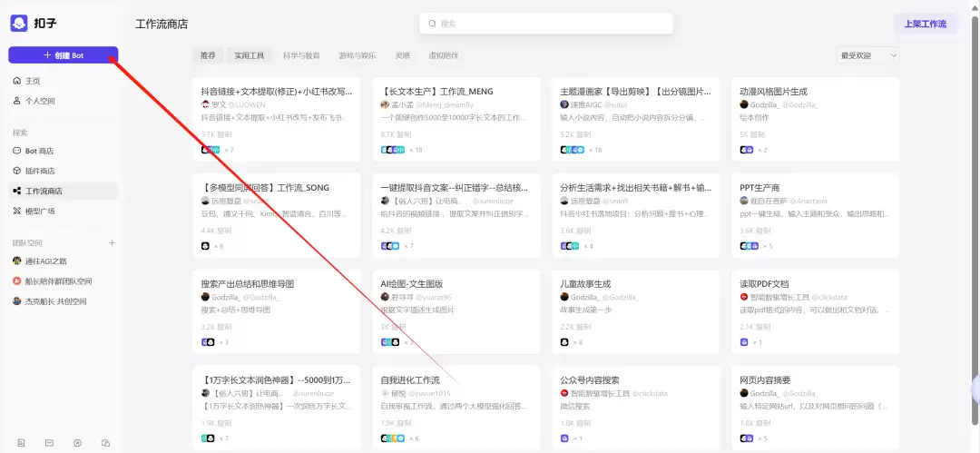Open the 分析生活需求+找出相关书籍 card

636,216
